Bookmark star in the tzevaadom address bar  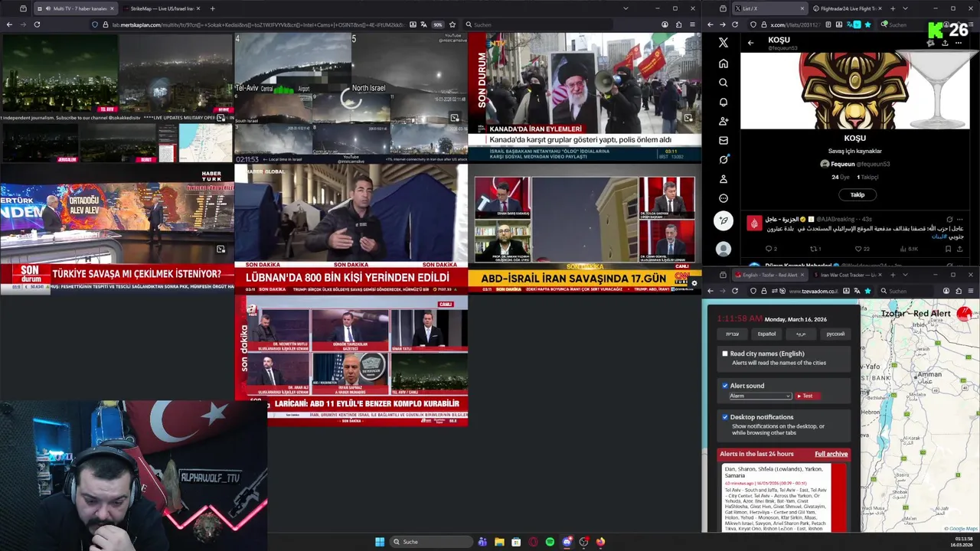(867, 291)
